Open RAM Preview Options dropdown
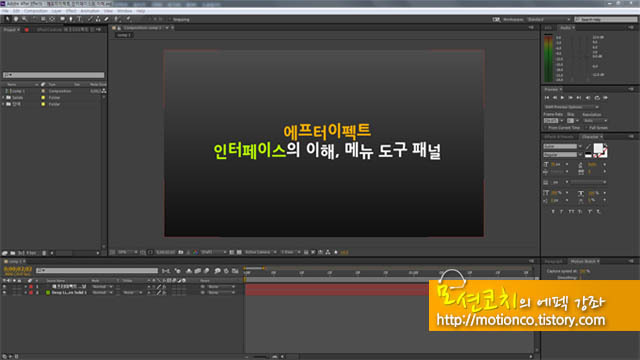640x360 pixels. tap(571, 107)
